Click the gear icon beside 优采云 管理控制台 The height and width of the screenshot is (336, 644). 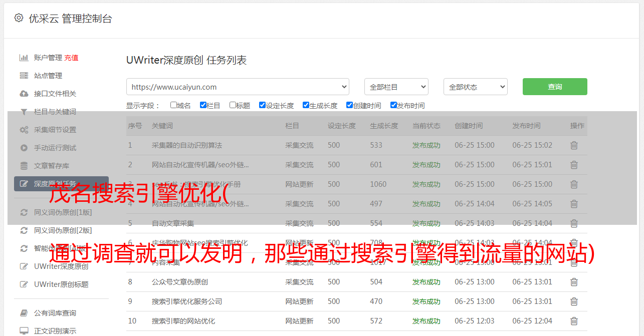coord(19,18)
